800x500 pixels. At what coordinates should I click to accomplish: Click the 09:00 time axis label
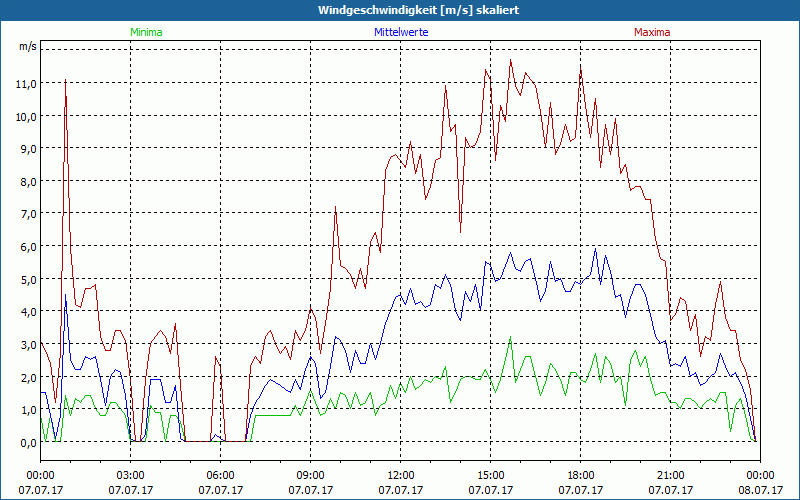311,476
